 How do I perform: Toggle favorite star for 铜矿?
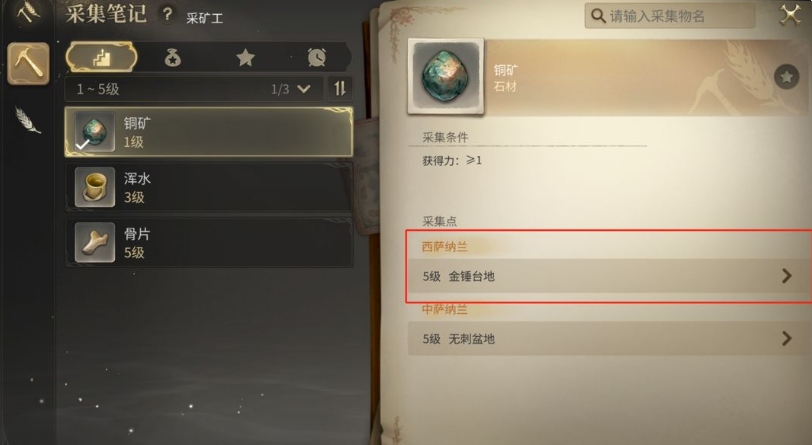coord(786,77)
